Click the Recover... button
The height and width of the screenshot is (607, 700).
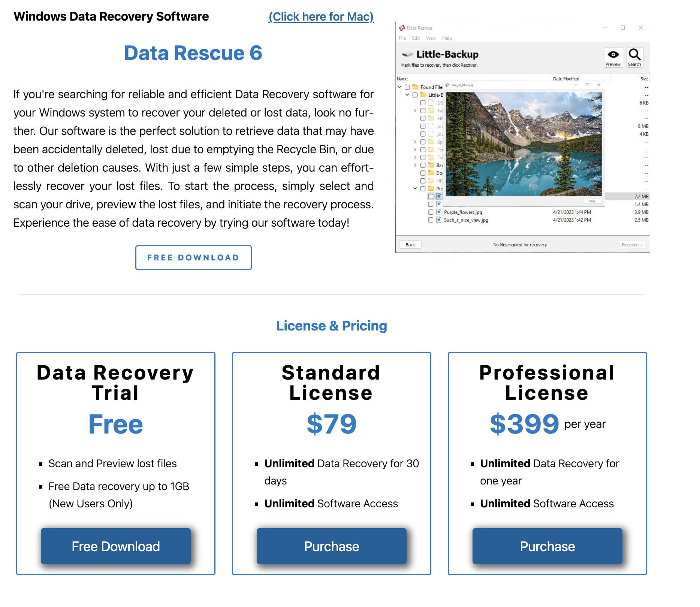tap(632, 245)
